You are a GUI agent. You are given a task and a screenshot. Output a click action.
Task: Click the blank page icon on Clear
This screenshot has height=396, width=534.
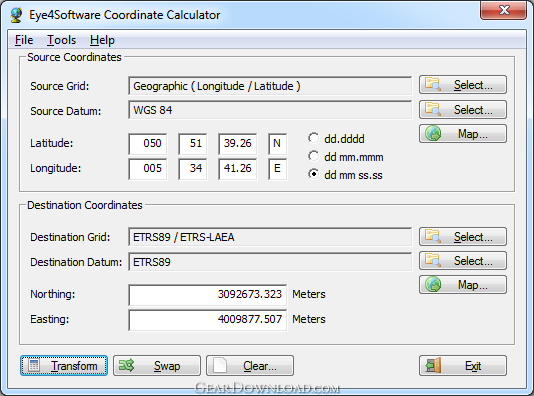[x=220, y=365]
